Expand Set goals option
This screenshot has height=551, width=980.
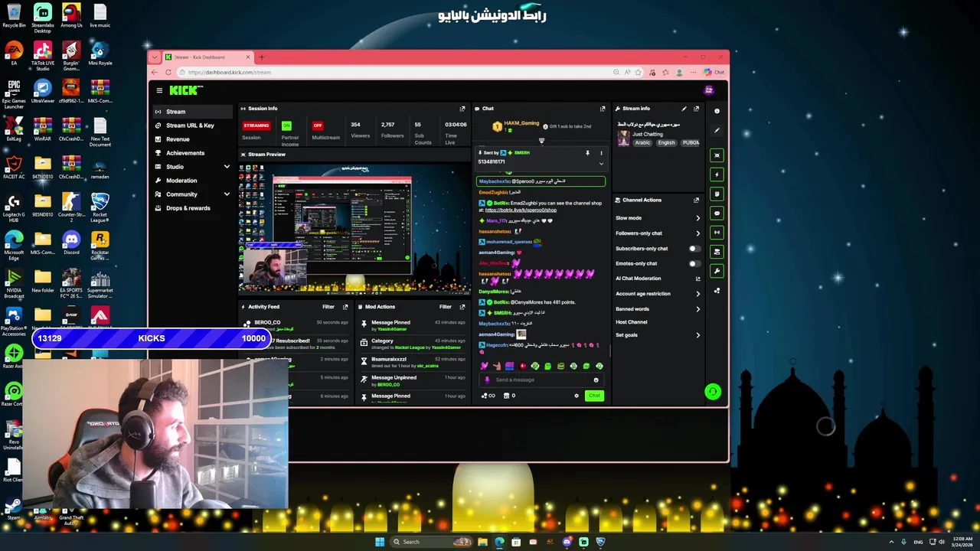[697, 335]
